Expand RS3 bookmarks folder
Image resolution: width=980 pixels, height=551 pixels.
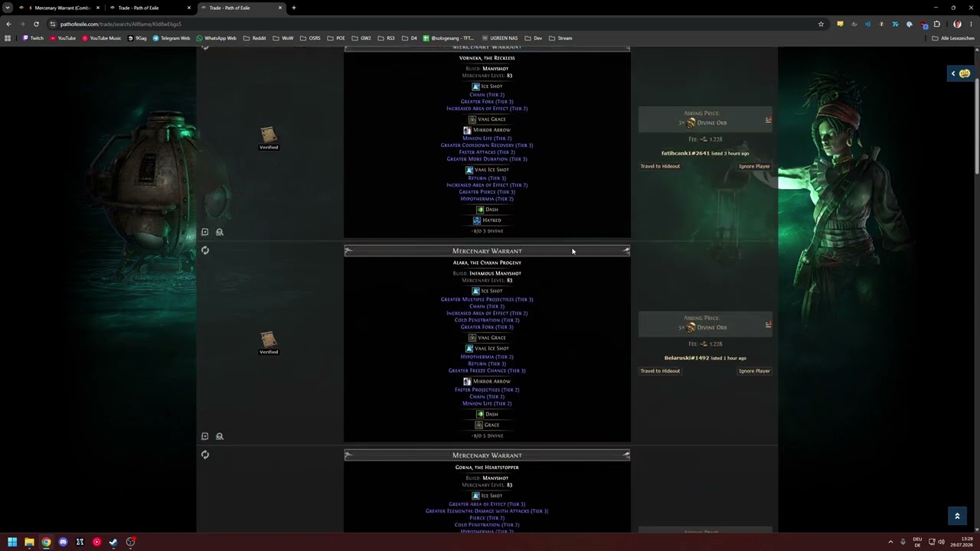pyautogui.click(x=386, y=37)
